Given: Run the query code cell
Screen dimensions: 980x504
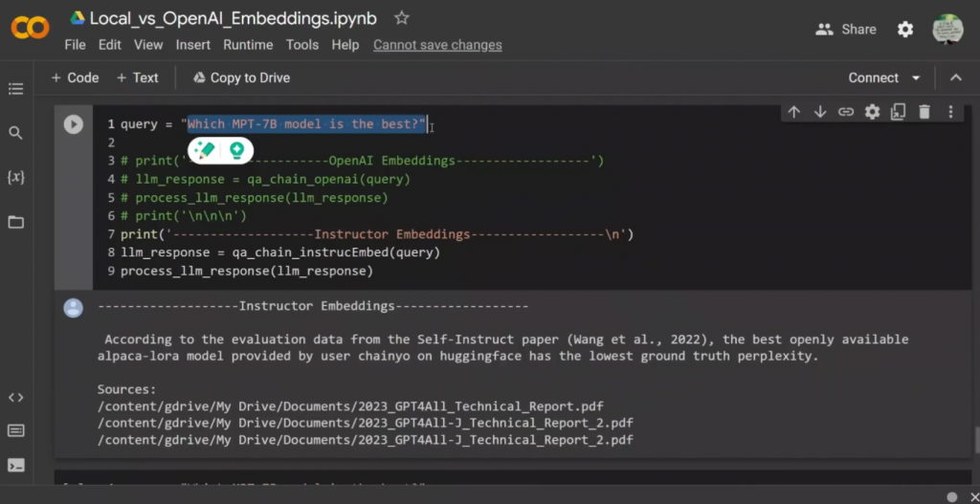Looking at the screenshot, I should 74,124.
